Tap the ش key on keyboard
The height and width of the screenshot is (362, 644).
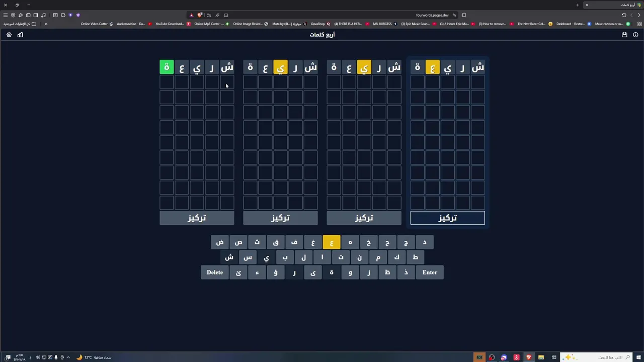click(x=229, y=257)
